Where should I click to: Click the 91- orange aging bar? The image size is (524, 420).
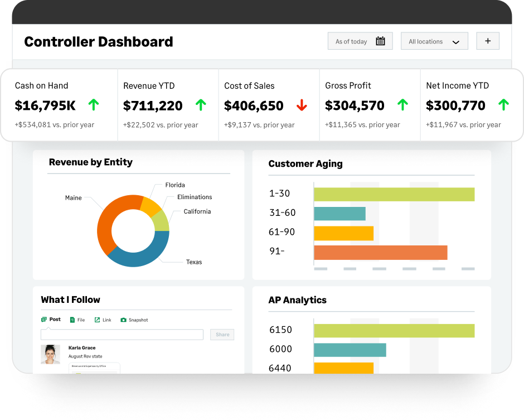380,253
